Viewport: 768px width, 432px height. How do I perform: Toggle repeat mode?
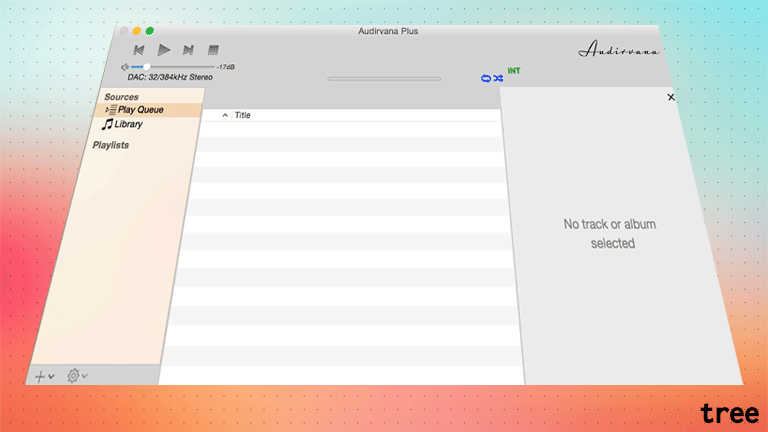[x=486, y=78]
